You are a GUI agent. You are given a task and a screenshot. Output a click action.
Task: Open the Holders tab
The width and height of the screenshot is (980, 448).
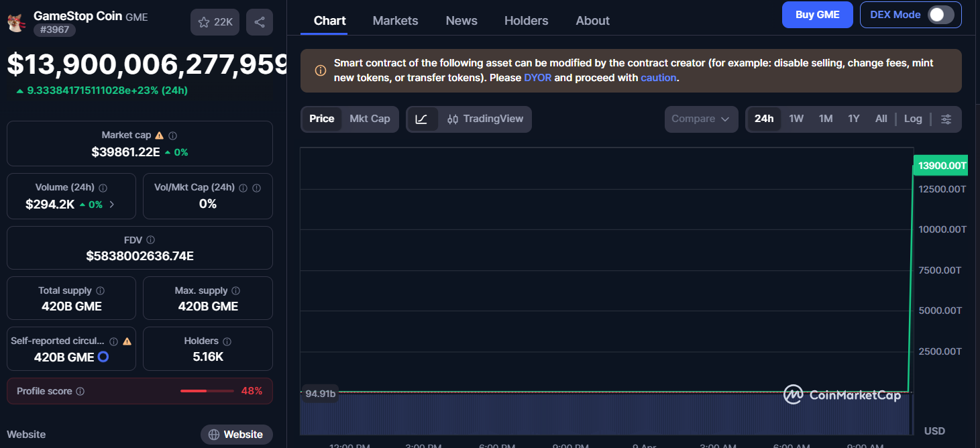[526, 21]
